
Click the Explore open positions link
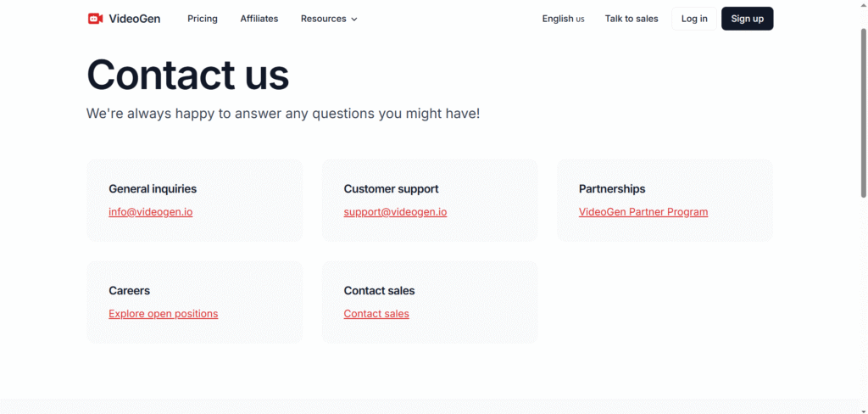(164, 314)
